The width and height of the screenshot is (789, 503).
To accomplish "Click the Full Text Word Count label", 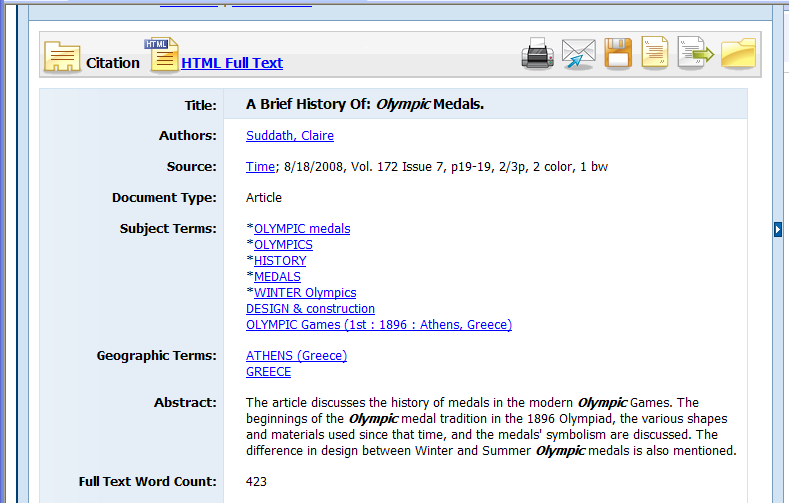I will click(147, 482).
